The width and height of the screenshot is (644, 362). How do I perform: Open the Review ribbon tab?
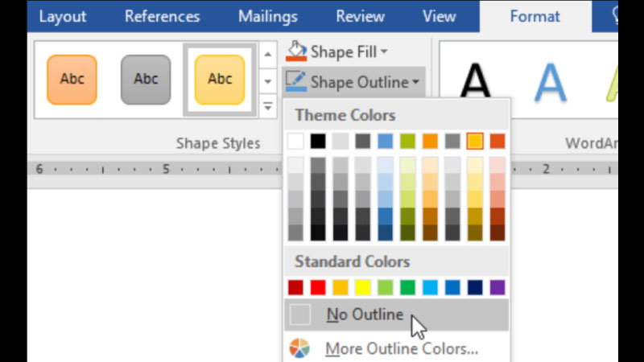[x=360, y=16]
